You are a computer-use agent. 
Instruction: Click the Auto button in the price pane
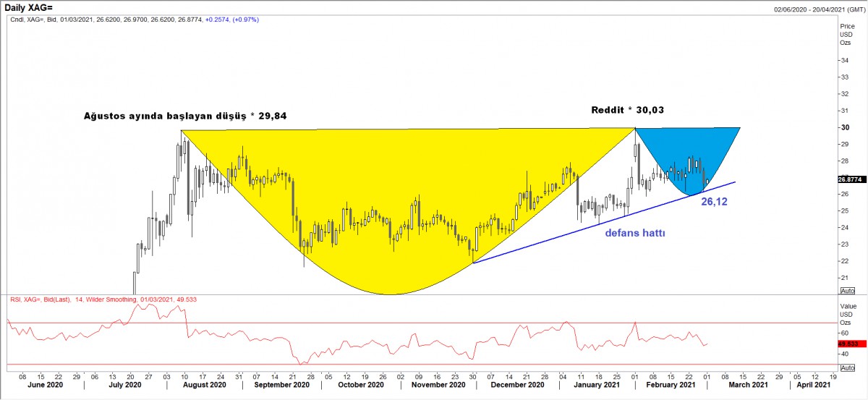(x=848, y=291)
